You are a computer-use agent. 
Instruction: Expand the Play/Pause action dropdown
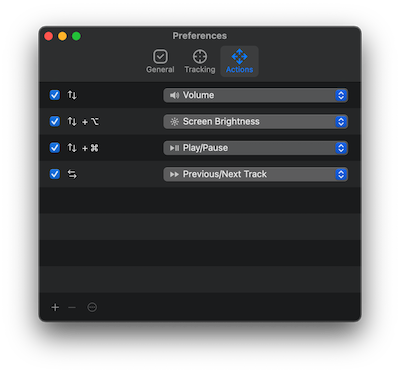click(x=256, y=148)
